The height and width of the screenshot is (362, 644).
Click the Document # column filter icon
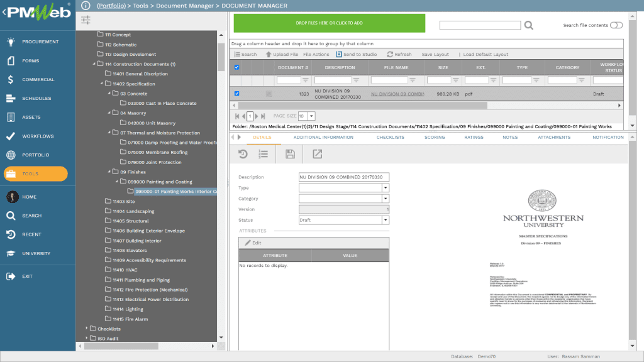tap(305, 80)
